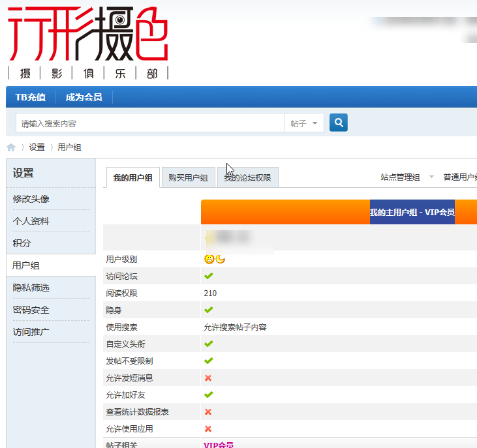Expand the 站点管理组 dropdown arrow
This screenshot has height=448, width=477.
tap(431, 177)
